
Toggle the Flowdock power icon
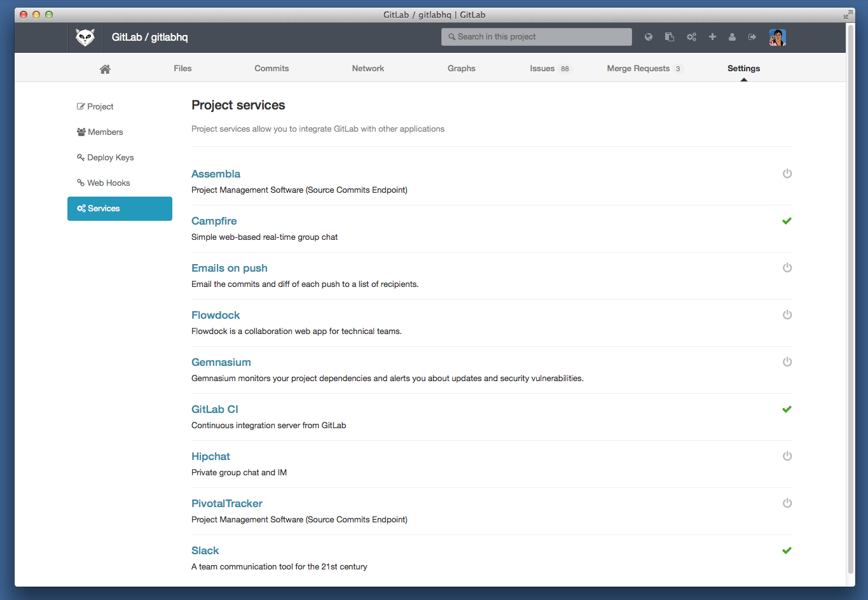[x=787, y=315]
